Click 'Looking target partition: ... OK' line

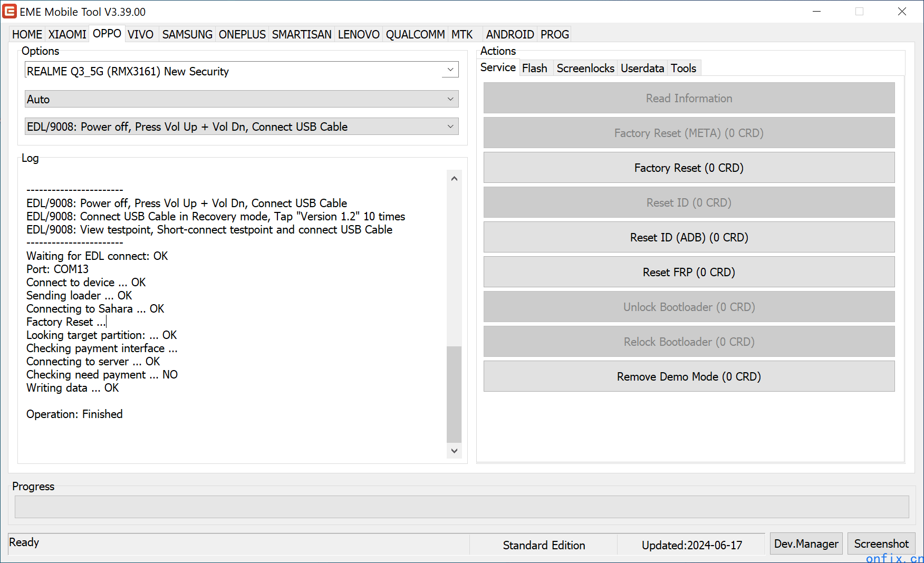tap(101, 335)
